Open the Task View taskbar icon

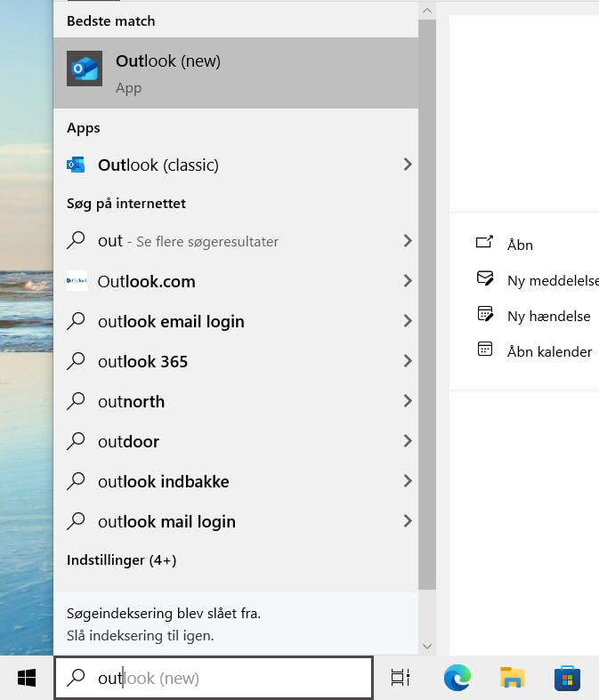click(401, 678)
